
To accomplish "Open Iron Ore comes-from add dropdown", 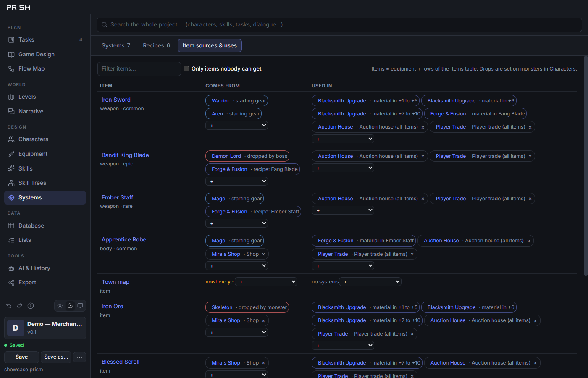I will coord(236,333).
